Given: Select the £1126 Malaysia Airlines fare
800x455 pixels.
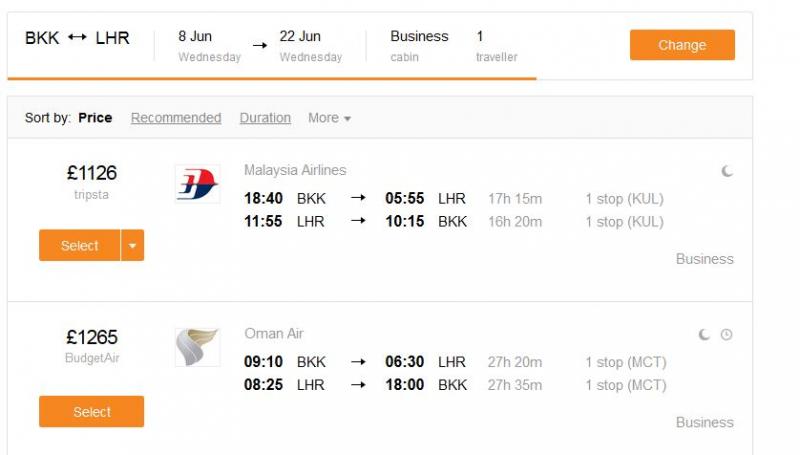Looking at the screenshot, I should pos(80,245).
